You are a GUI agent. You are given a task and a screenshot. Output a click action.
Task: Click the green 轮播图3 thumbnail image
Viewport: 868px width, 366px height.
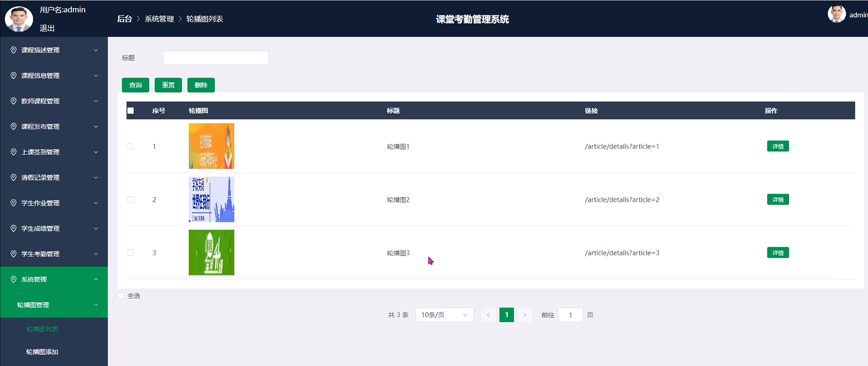pos(211,252)
